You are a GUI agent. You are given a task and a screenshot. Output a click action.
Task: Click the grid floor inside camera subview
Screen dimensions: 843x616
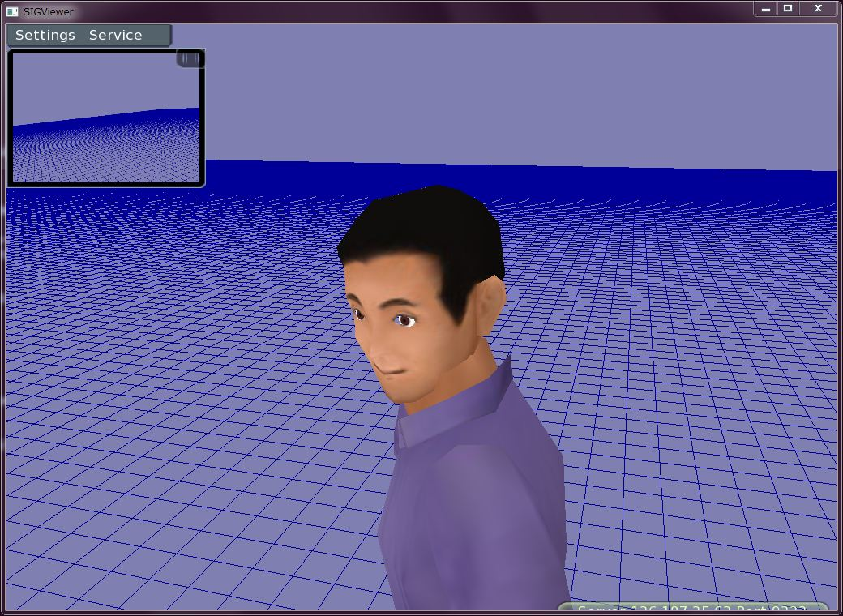click(105, 154)
